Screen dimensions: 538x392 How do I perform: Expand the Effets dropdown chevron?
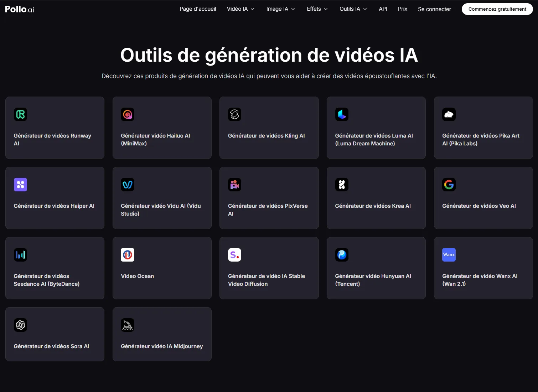326,9
